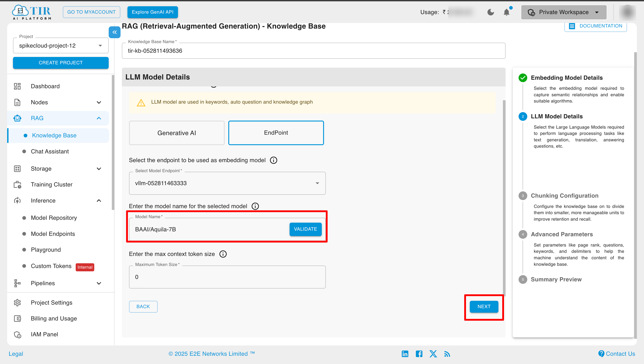
Task: Select the EndPoint option
Action: (276, 133)
